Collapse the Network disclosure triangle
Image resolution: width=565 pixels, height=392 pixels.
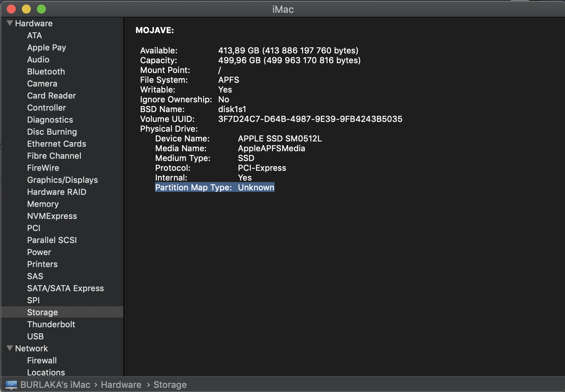click(x=10, y=348)
